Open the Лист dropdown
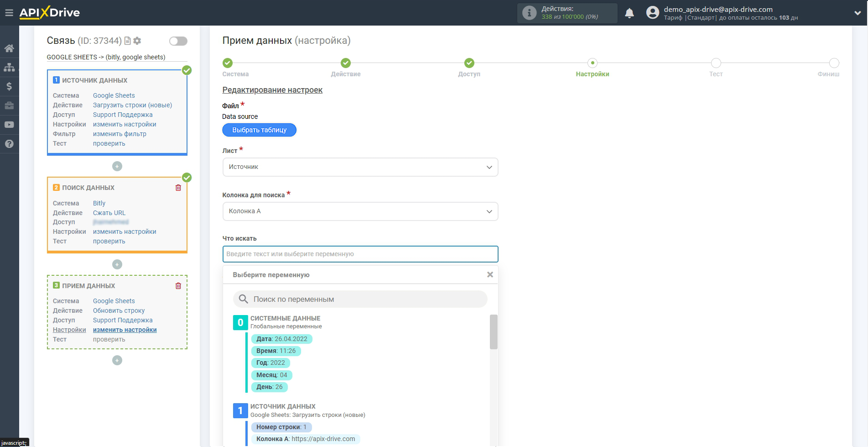 click(360, 167)
